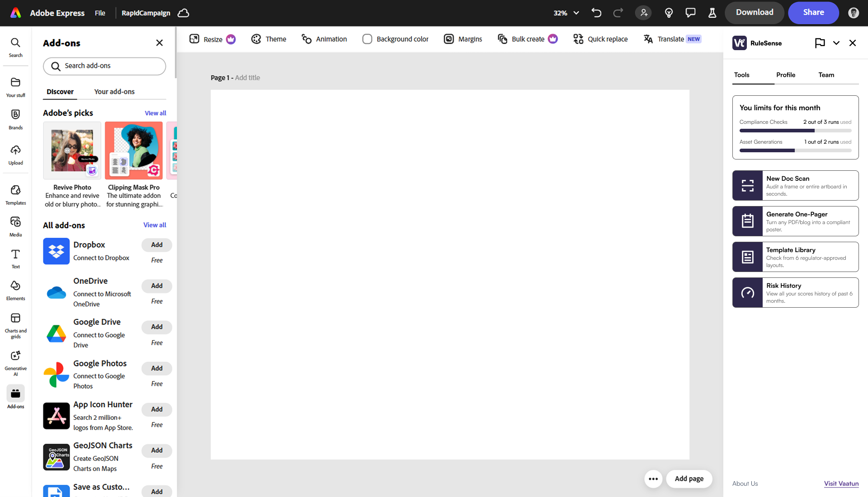Open the Generative AI panel
The image size is (868, 497).
pyautogui.click(x=15, y=362)
